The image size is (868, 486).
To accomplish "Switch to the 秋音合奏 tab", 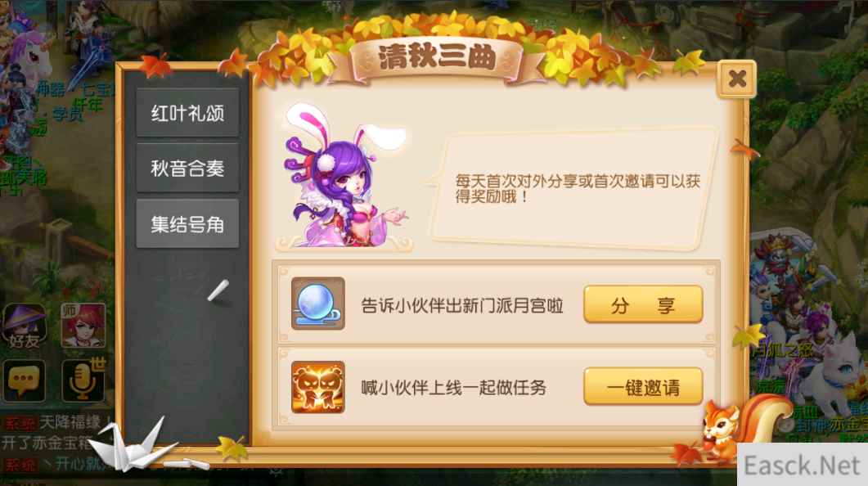I will (x=187, y=168).
